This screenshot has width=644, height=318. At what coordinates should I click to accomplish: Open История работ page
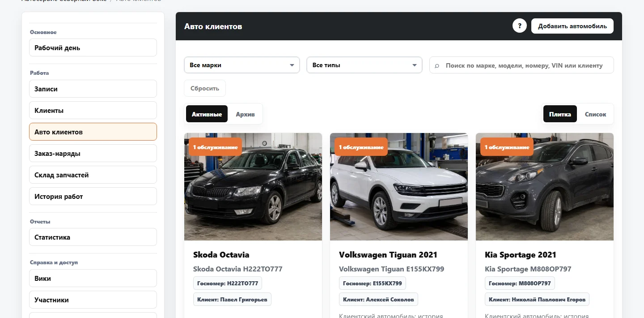(93, 196)
